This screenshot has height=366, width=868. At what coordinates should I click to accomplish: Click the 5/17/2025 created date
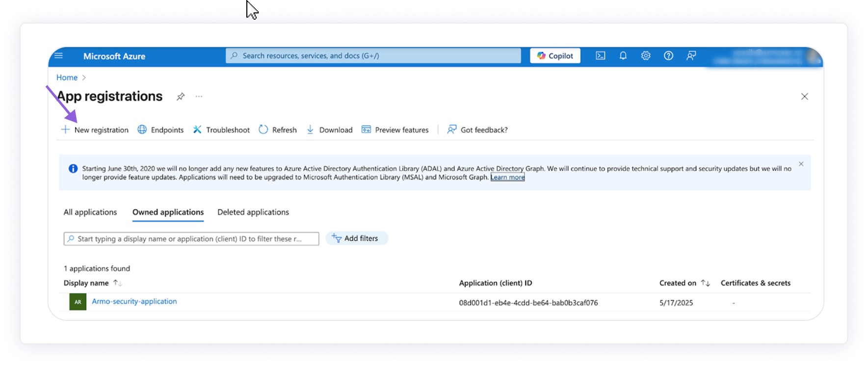pyautogui.click(x=676, y=303)
